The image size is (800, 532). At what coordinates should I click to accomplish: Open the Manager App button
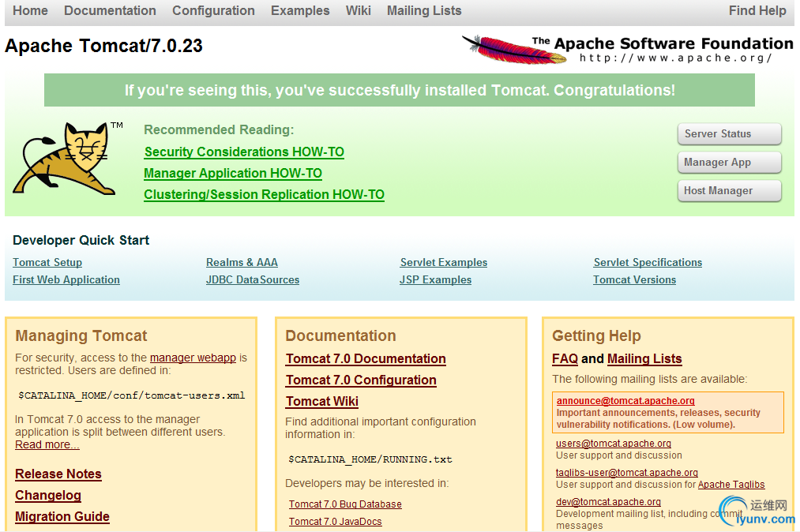click(x=730, y=162)
